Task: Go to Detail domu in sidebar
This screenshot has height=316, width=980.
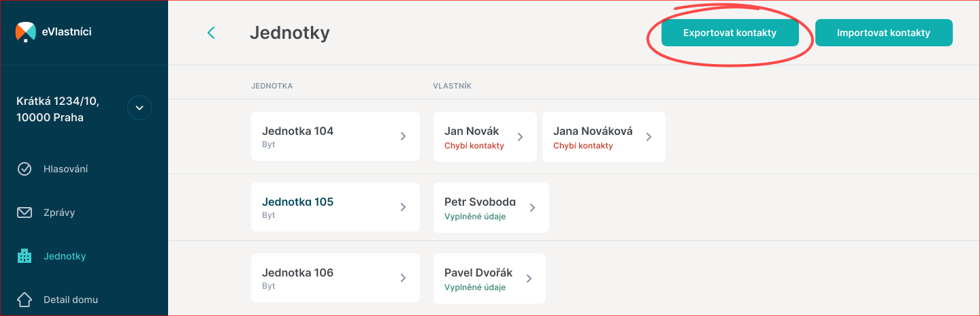Action: [x=71, y=300]
